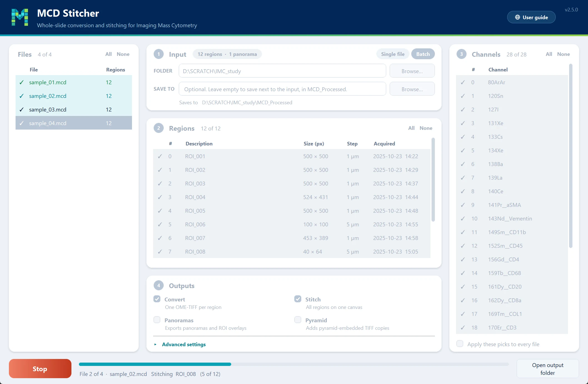This screenshot has width=588, height=384.
Task: Browse for Save To location
Action: tap(412, 89)
